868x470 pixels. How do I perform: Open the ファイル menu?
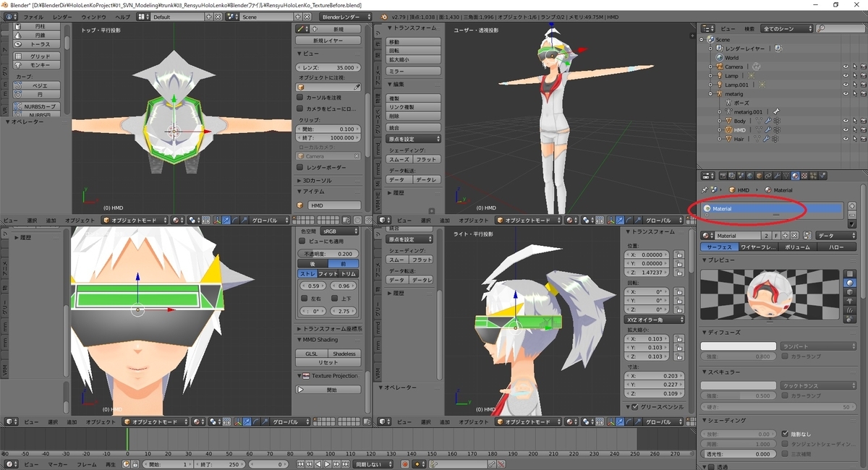point(34,16)
